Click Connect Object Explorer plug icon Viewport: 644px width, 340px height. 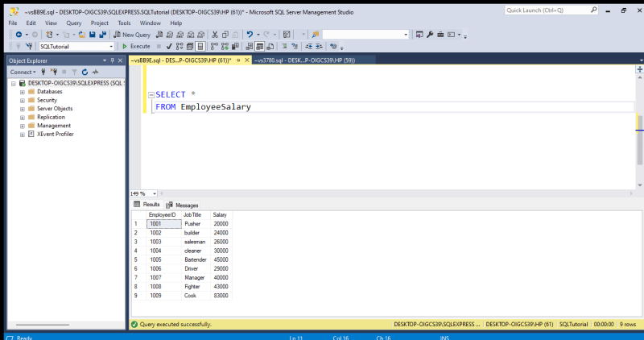[43, 72]
